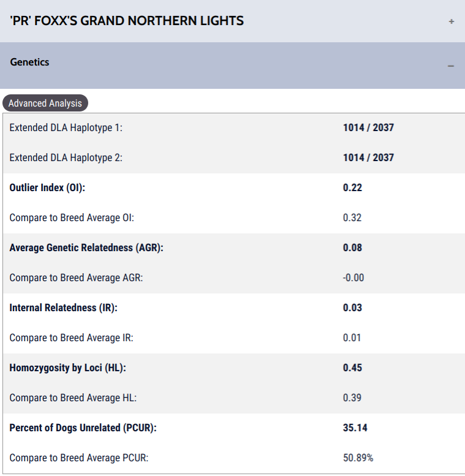Select Compare to Breed Average IR label
The width and height of the screenshot is (465, 476).
(71, 338)
